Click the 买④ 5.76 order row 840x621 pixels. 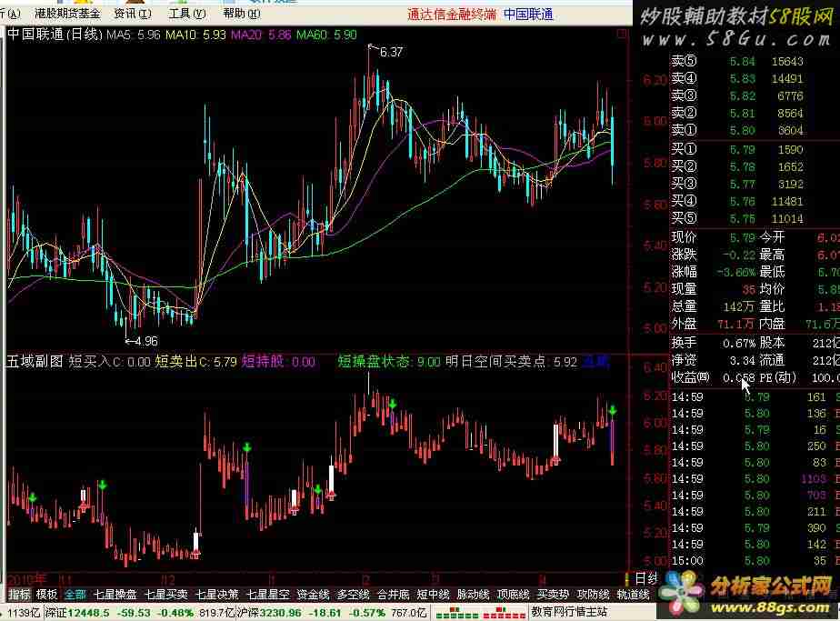point(738,201)
